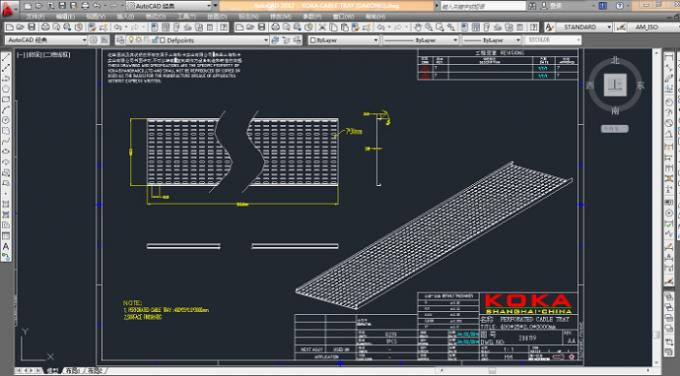Select the Polyline tool

6,78
